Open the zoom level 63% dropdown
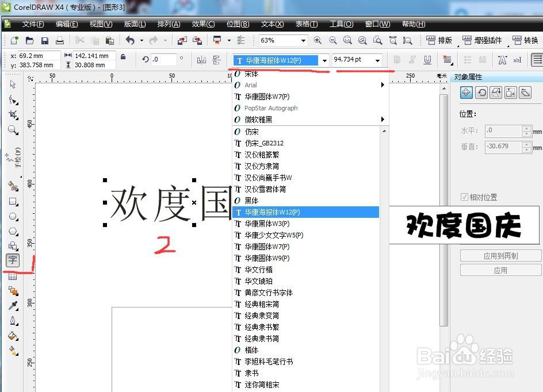543x392 pixels. [x=303, y=40]
